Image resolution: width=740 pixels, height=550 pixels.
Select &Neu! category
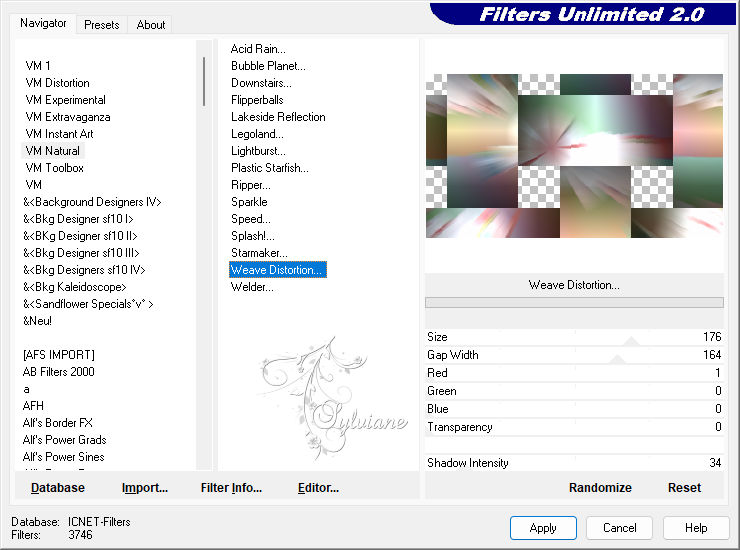[37, 321]
